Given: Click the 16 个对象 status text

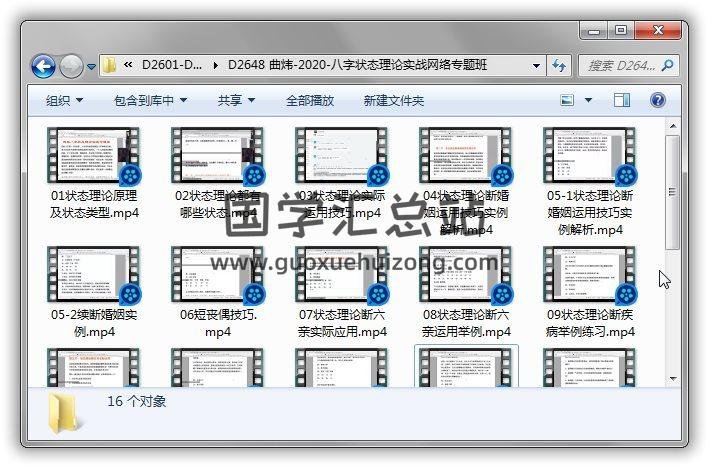Looking at the screenshot, I should pos(137,402).
